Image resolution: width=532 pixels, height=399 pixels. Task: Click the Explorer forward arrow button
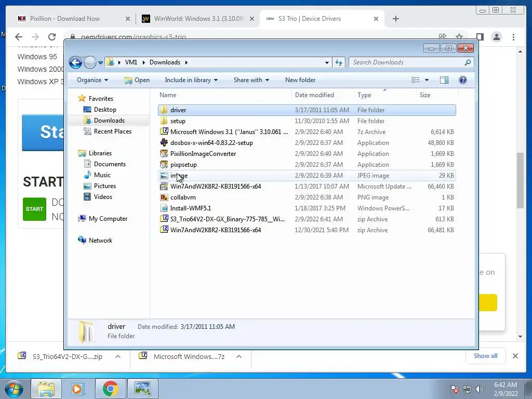[x=90, y=62]
